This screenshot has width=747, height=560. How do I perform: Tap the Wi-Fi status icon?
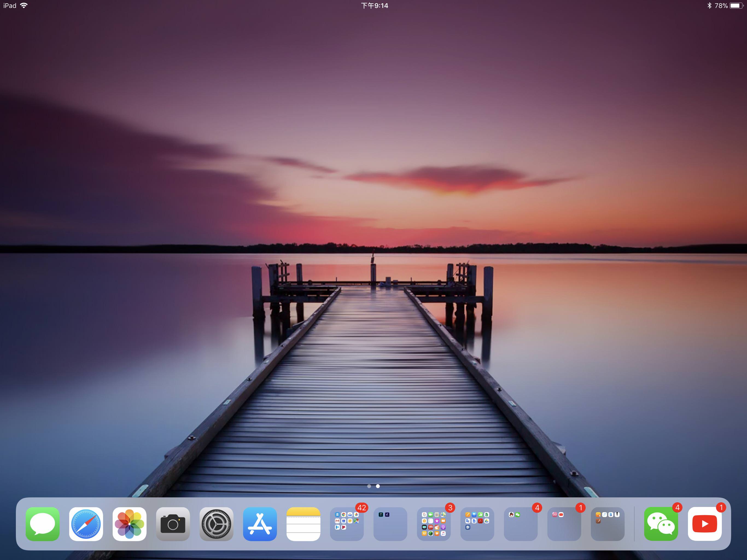(24, 5)
